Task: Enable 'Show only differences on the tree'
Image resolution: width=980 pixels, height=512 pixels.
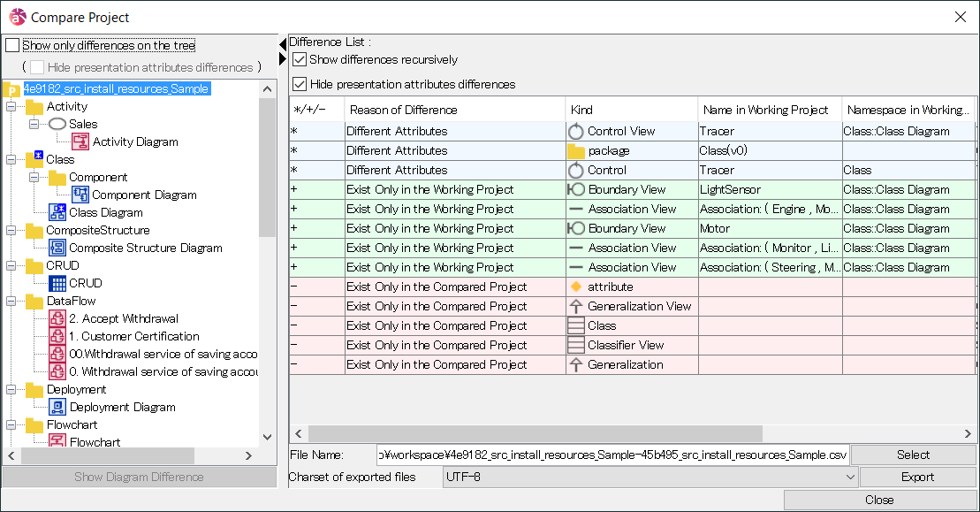Action: (x=12, y=45)
